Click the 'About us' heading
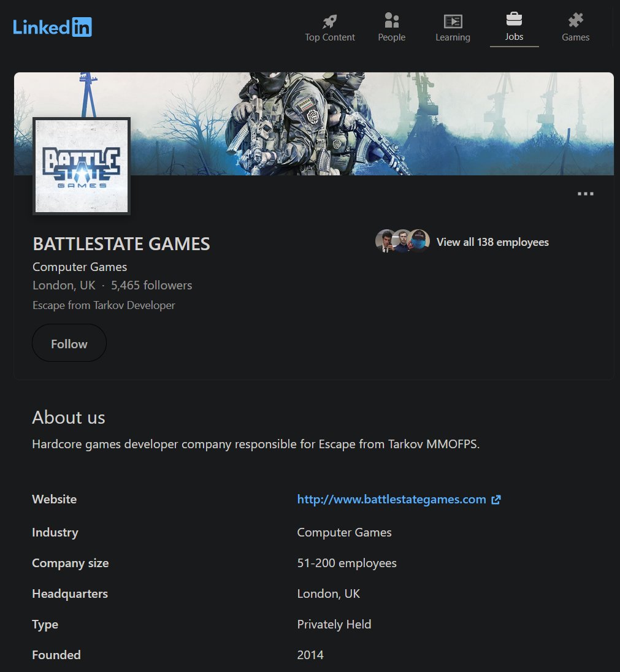Screen dimensions: 620x672 (69, 418)
